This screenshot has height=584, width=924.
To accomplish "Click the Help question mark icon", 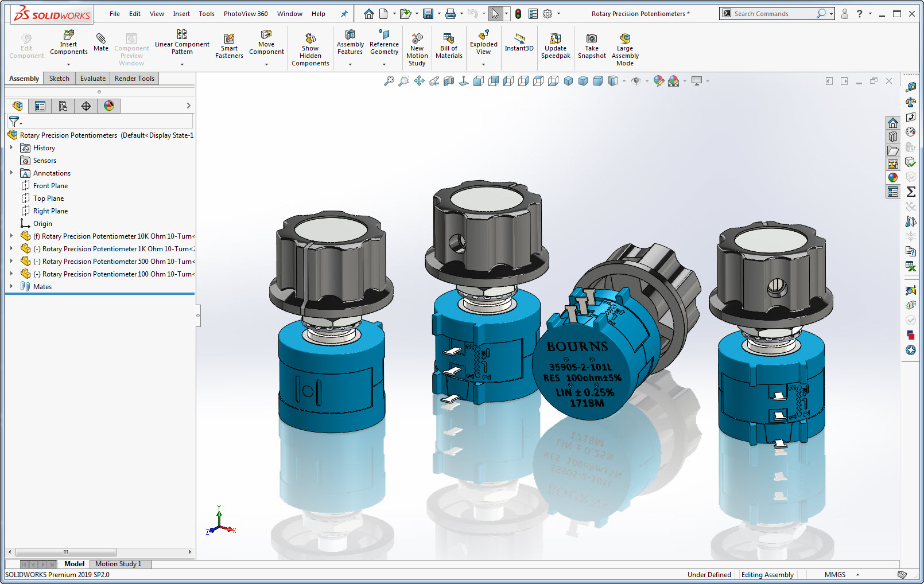I will click(x=859, y=14).
